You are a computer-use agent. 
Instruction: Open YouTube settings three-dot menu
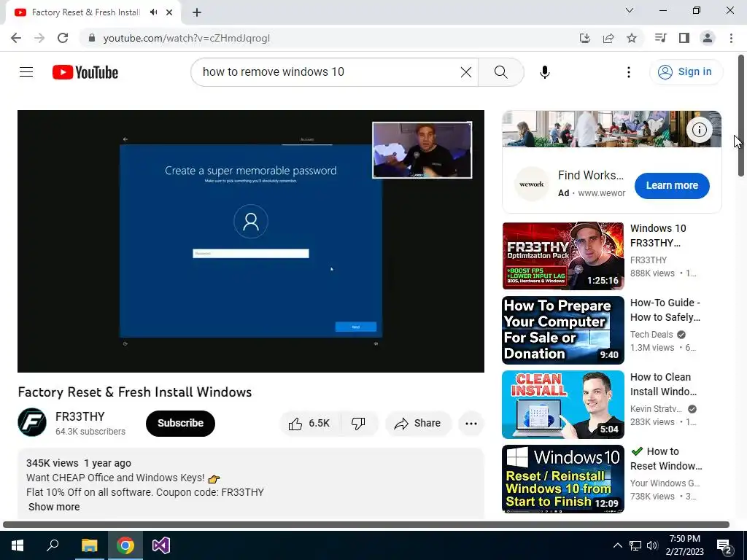628,72
